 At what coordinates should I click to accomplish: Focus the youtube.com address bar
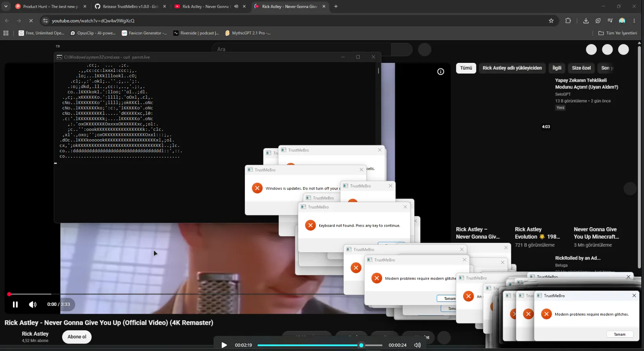coord(295,20)
